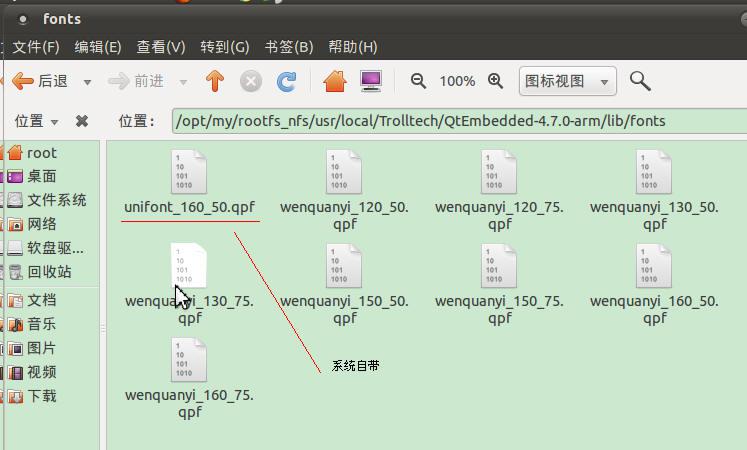Open the 位置 sidebar type dropdown

[36, 121]
